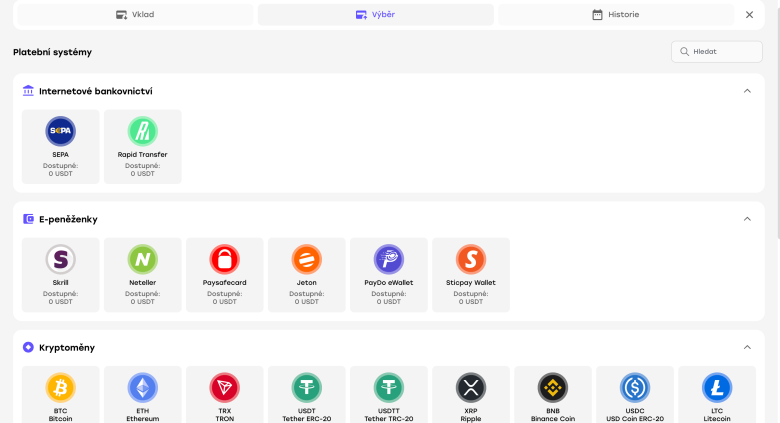The width and height of the screenshot is (780, 423).
Task: Collapse the Kryptoměny section
Action: pos(747,347)
